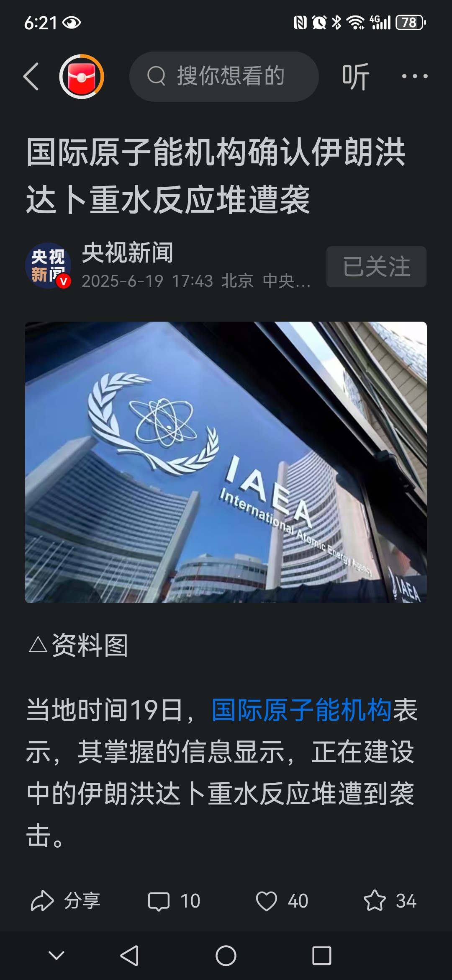Screen dimensions: 452x980
Task: Tap the 央视新闻 avatar logo
Action: click(x=48, y=266)
